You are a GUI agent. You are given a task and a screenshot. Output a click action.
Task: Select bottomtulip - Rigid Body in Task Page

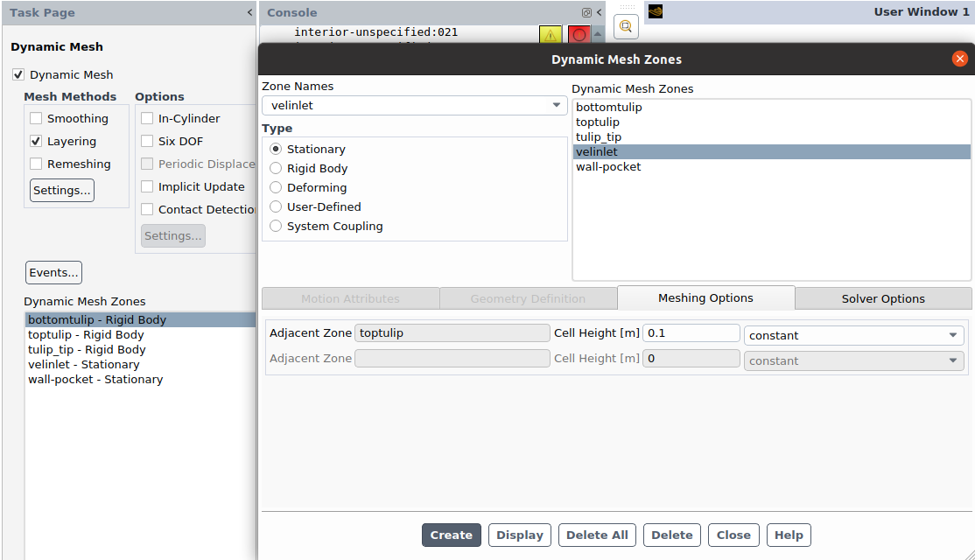(x=141, y=319)
